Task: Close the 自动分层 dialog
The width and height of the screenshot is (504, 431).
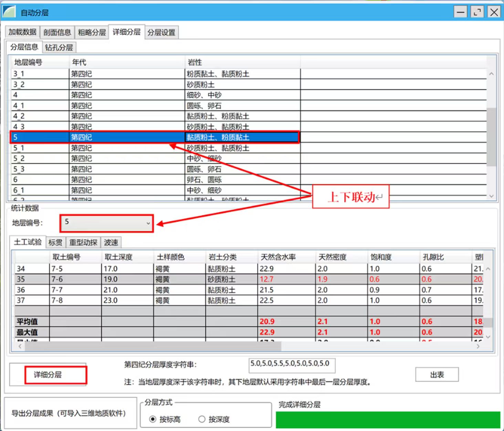Action: pyautogui.click(x=494, y=12)
